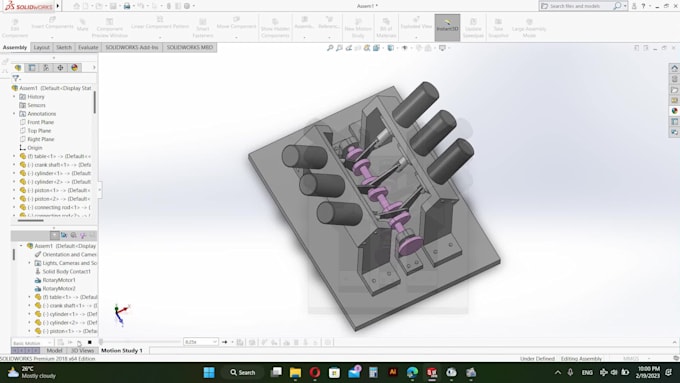Expand the SOLIDWORKS menu arrow
This screenshot has height=383, width=680.
58,6
